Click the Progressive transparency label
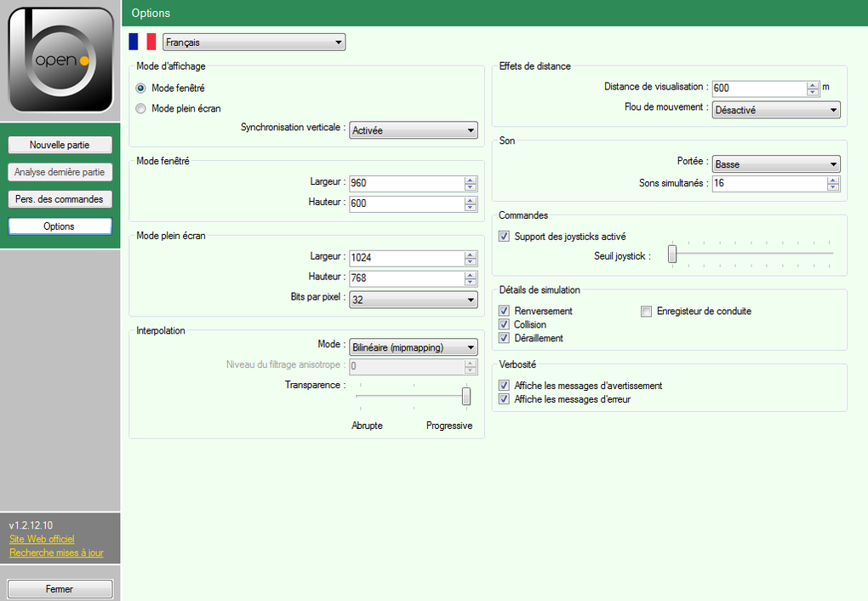This screenshot has height=601, width=868. tap(449, 426)
